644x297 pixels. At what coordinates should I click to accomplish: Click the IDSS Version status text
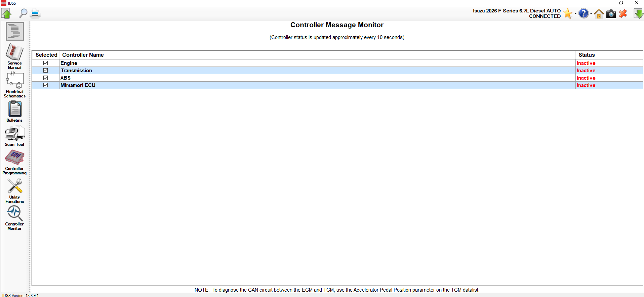(x=21, y=295)
